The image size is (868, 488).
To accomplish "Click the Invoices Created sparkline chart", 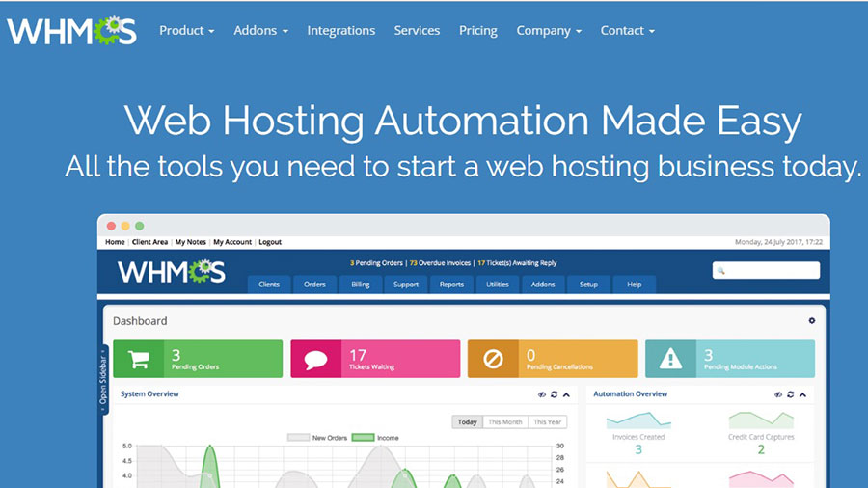I will click(x=638, y=420).
